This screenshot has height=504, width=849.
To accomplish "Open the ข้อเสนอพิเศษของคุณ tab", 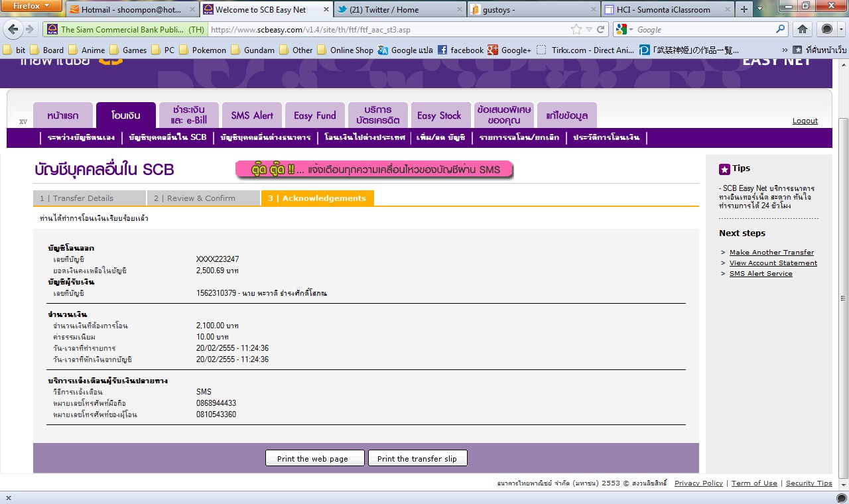I will 504,115.
